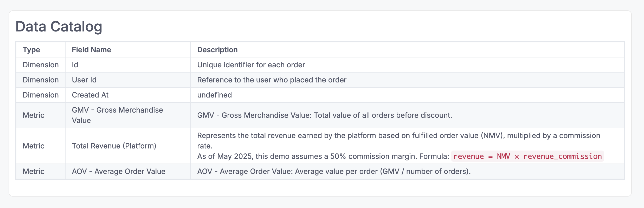Click the Metric type cell of the Total Revenue row
The height and width of the screenshot is (208, 644).
coord(34,146)
